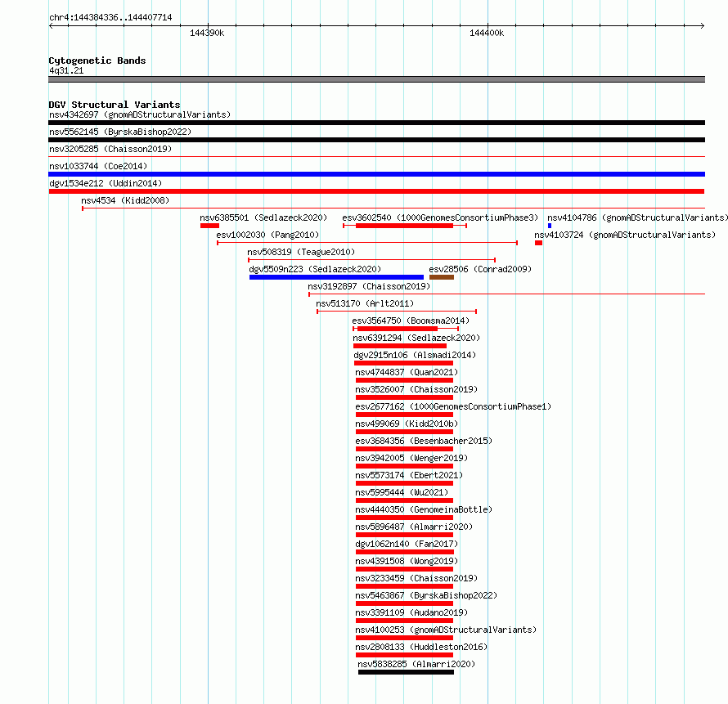
Task: Open nsv3391109 Audano2019 variant
Action: [411, 612]
